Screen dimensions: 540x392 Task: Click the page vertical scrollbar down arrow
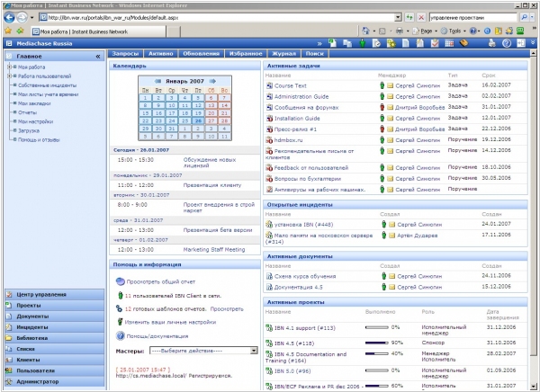(x=533, y=386)
